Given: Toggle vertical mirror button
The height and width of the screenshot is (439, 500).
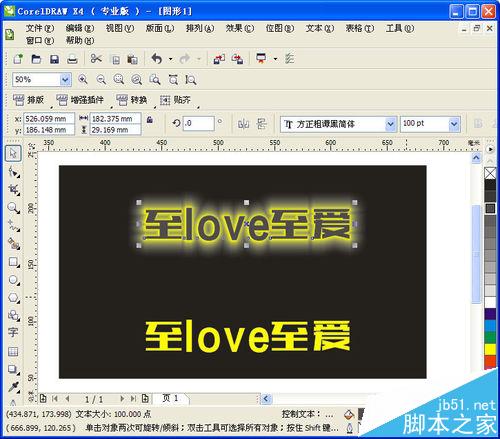Looking at the screenshot, I should 262,124.
